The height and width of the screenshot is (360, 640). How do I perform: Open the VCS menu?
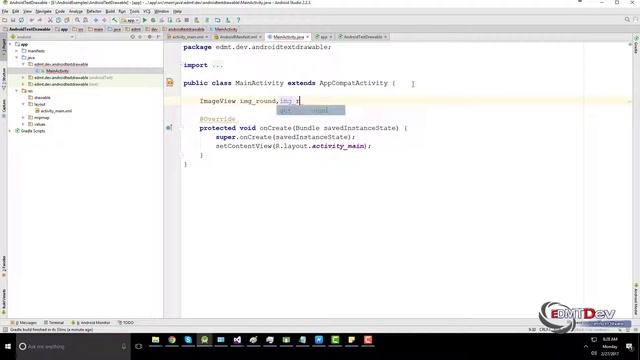(147, 11)
